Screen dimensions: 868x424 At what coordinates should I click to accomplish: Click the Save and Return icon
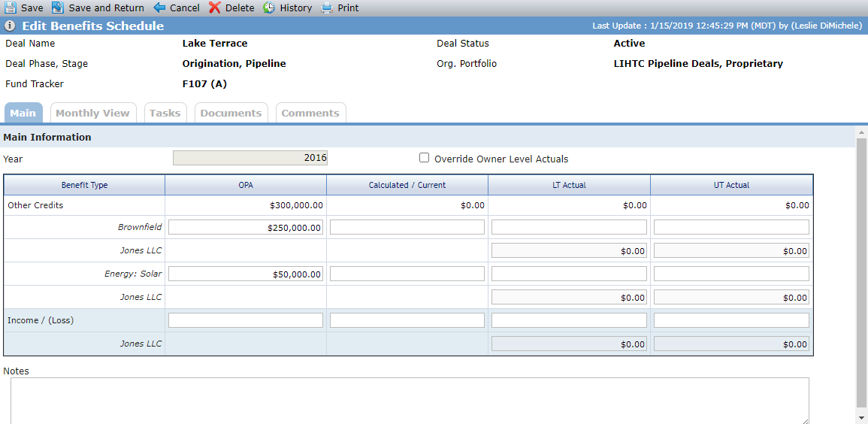(58, 8)
